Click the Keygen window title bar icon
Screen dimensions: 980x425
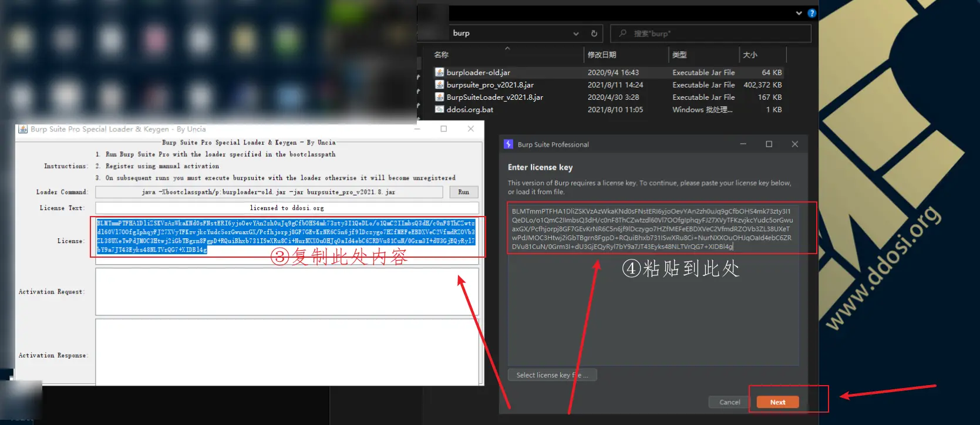23,129
